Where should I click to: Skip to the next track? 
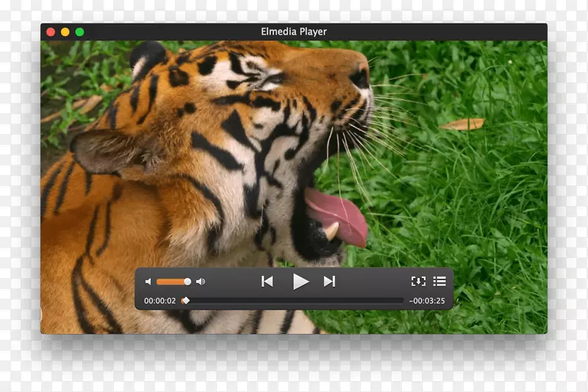(329, 281)
